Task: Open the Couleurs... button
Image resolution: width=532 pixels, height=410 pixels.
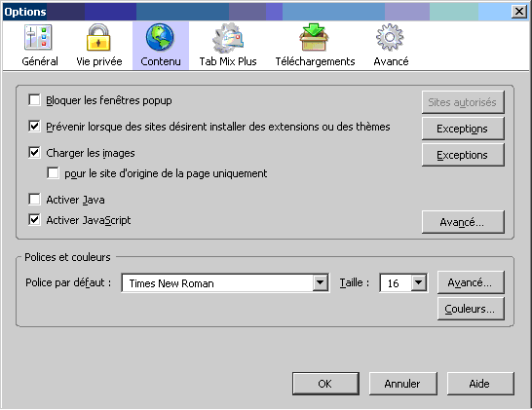Action: (x=471, y=309)
